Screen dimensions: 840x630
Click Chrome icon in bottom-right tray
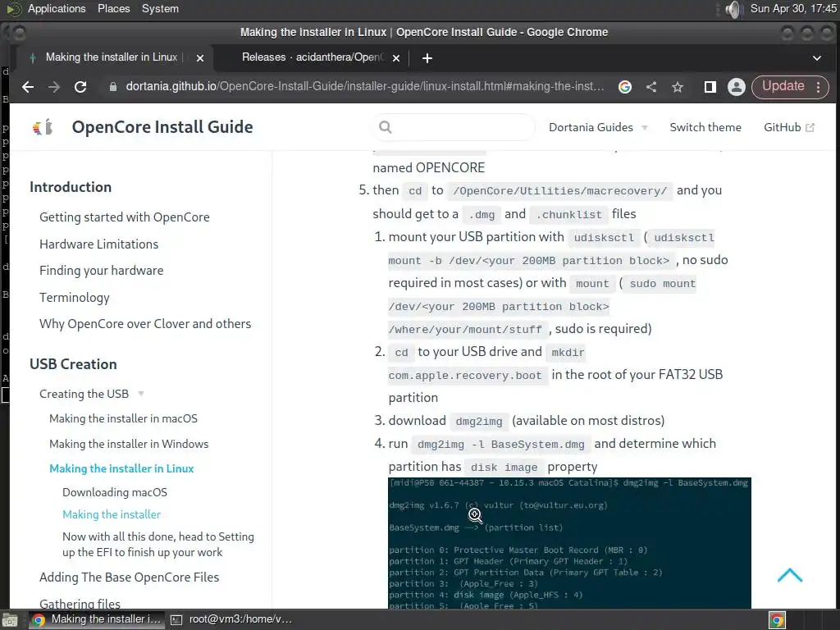[x=778, y=620]
